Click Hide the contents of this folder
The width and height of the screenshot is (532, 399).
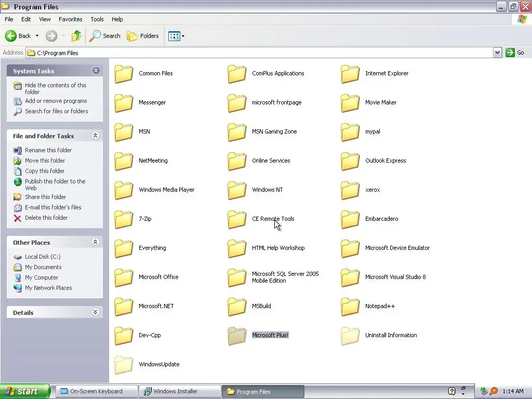pos(56,88)
